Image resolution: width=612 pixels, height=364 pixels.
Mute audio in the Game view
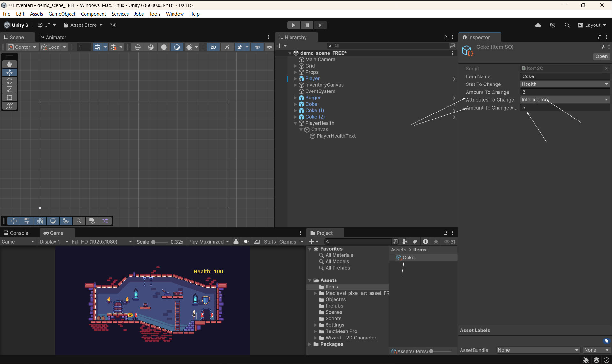coord(246,242)
